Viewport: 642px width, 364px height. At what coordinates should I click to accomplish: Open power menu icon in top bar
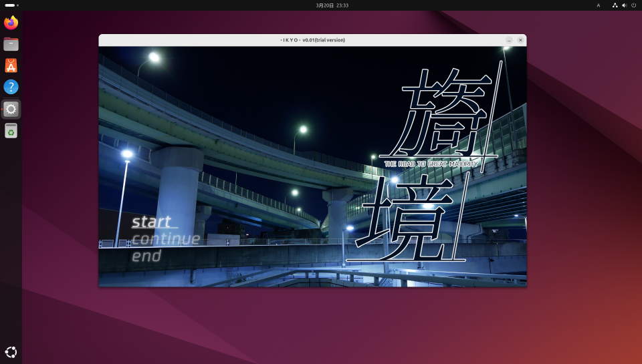pos(633,5)
